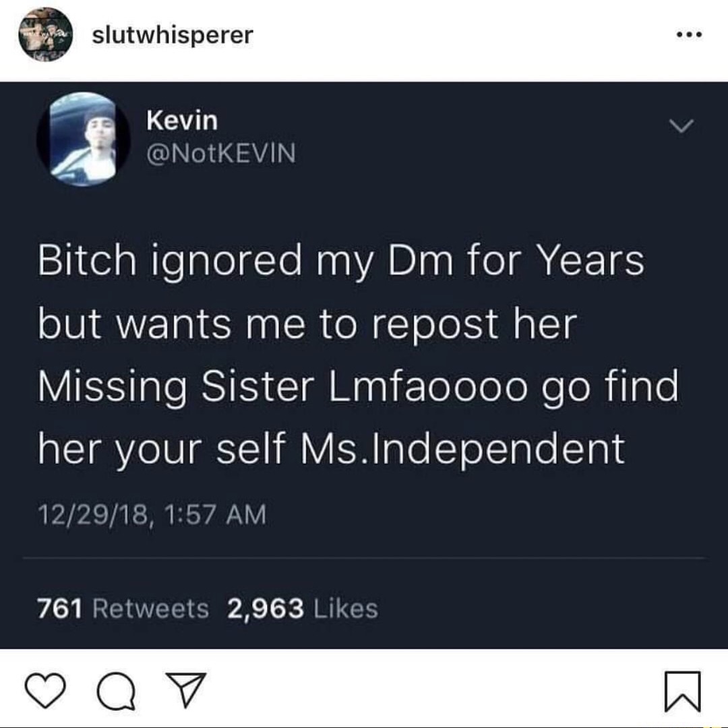Click the Retweets label
This screenshot has width=728, height=728.
[x=151, y=608]
